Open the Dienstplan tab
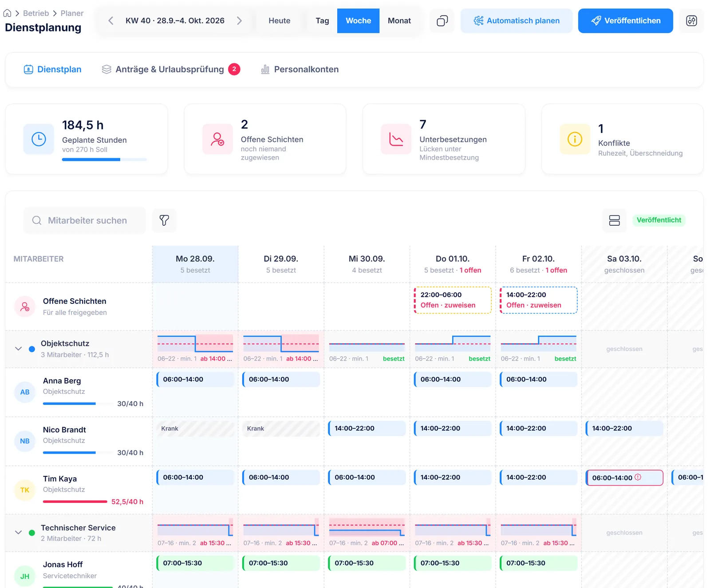The image size is (710, 588). pyautogui.click(x=52, y=69)
